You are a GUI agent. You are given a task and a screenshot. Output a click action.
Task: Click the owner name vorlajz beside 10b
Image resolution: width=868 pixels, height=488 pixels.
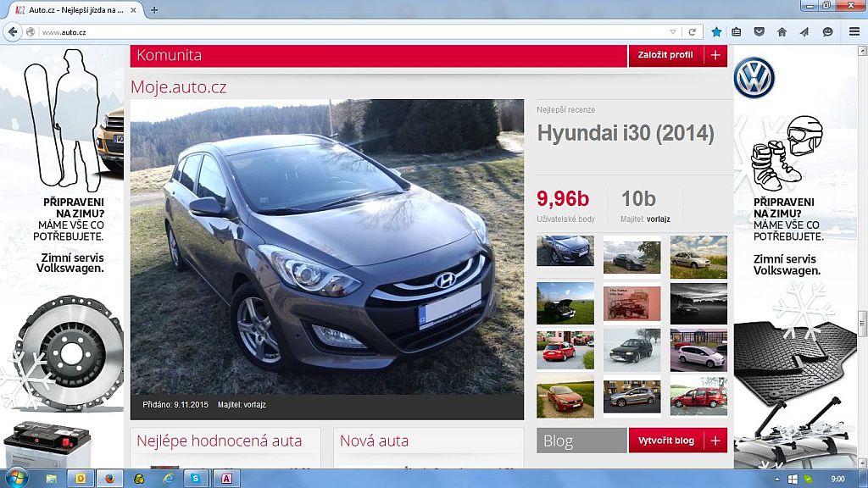point(658,219)
